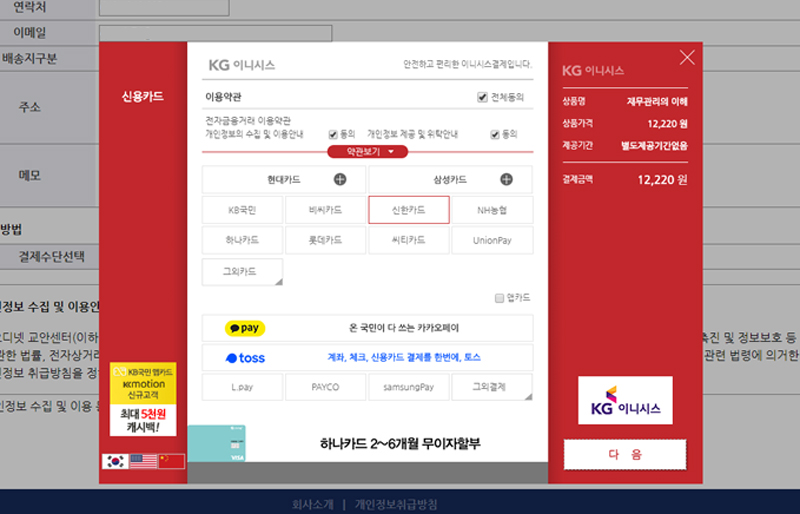Open 하나카드 무이자할부 promotion banner
Image resolution: width=800 pixels, height=514 pixels.
pos(367,443)
